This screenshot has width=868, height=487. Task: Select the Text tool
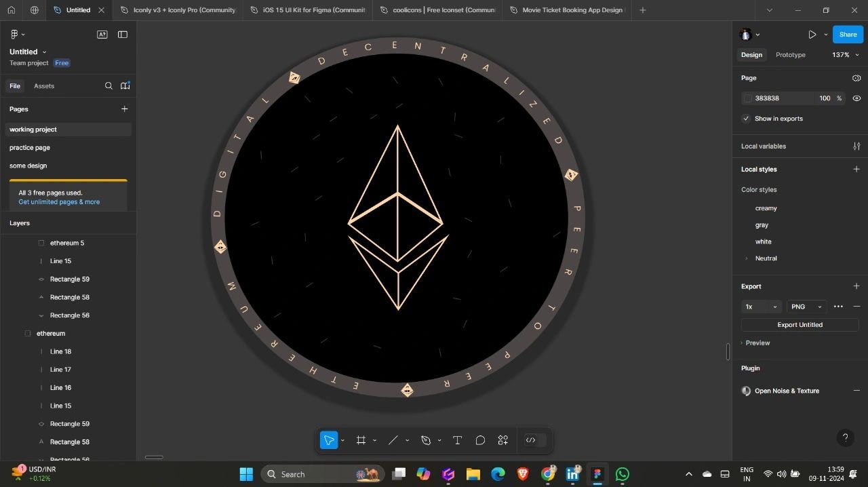coord(457,440)
